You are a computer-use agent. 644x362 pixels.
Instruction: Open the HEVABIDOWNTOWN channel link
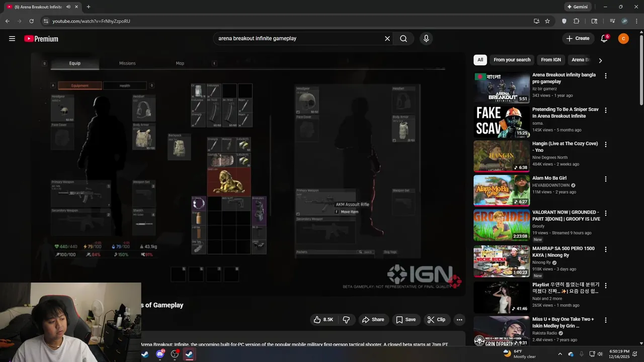[x=551, y=185]
